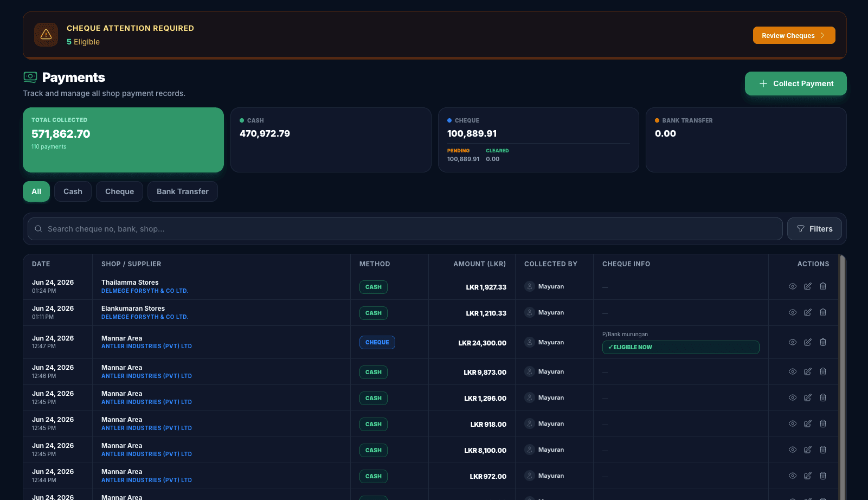This screenshot has width=868, height=500.
Task: Delete the LKR 8,100.00 payment
Action: click(x=823, y=450)
